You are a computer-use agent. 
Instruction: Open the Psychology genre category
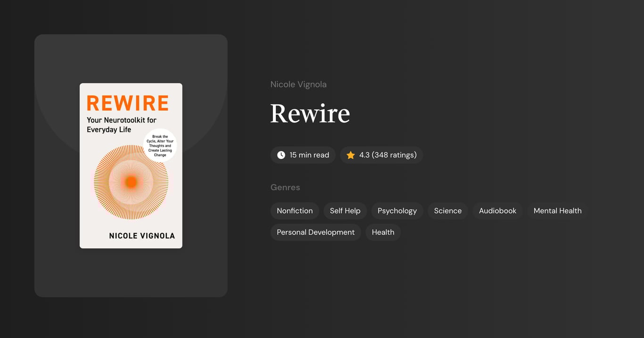396,211
